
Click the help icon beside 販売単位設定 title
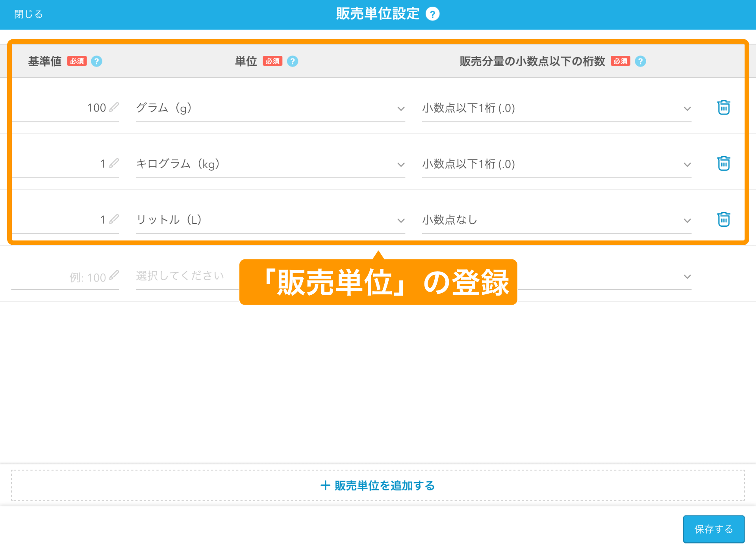pyautogui.click(x=432, y=14)
